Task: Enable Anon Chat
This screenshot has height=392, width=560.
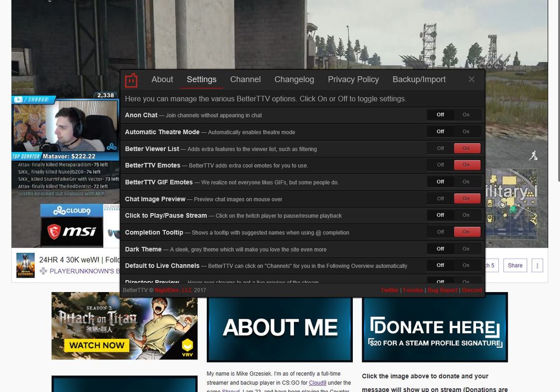Action: (x=465, y=114)
